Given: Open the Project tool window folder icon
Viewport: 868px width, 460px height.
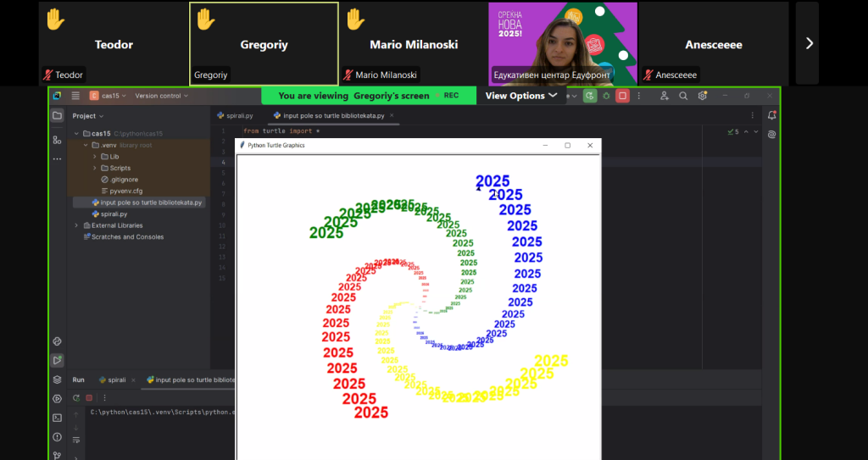Looking at the screenshot, I should click(57, 116).
